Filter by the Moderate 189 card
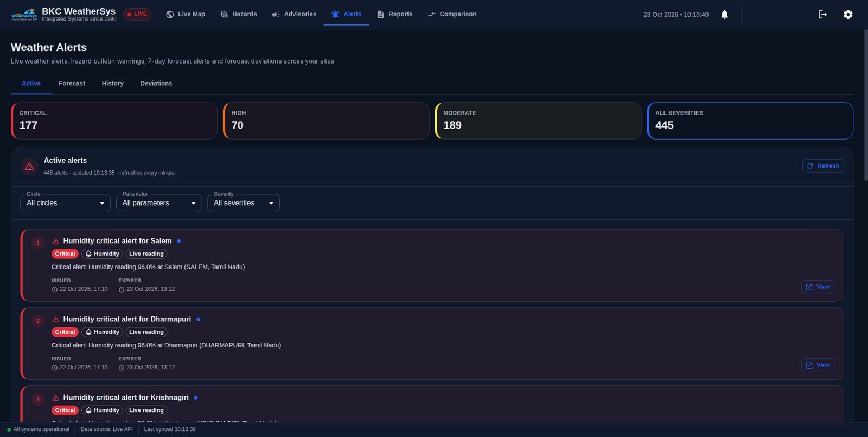 (538, 121)
